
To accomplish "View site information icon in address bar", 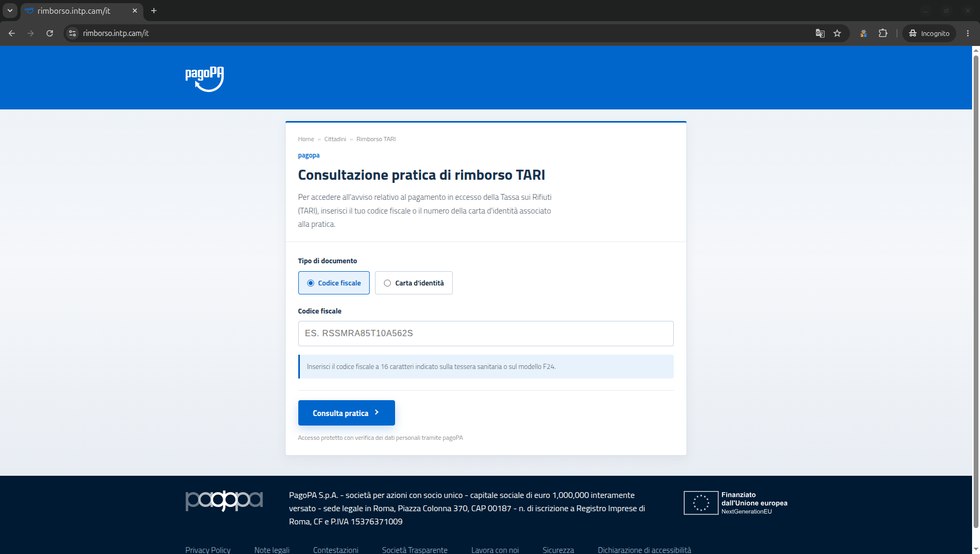I will (73, 33).
